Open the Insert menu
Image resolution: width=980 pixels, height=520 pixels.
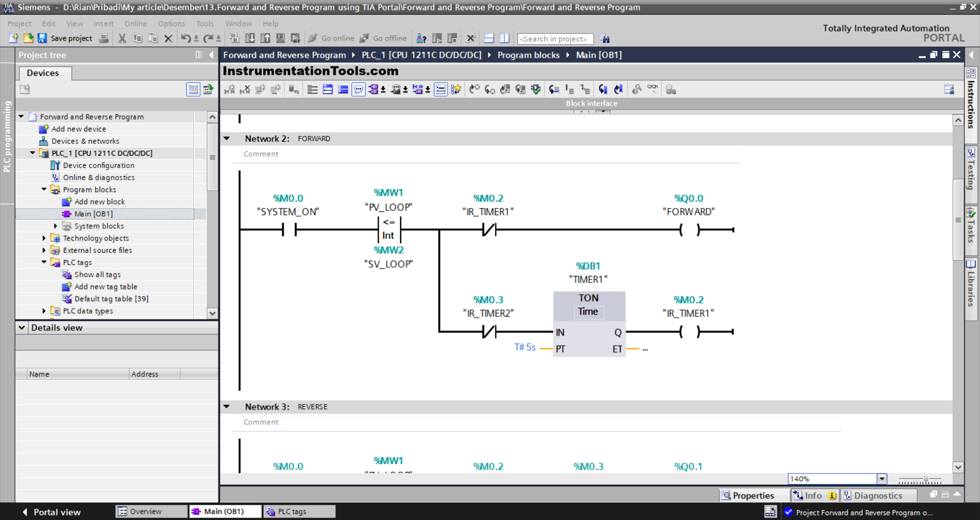tap(104, 23)
